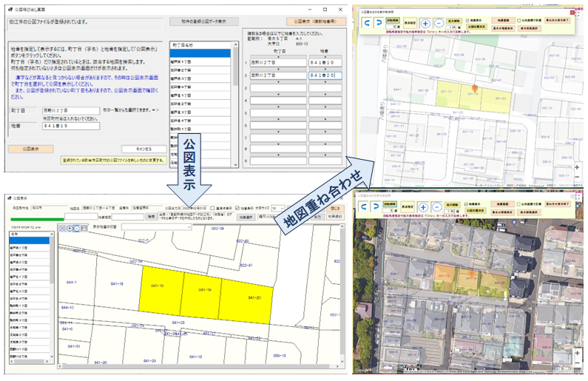Select highlighted blank row in 町丁目名称 list

click(200, 53)
